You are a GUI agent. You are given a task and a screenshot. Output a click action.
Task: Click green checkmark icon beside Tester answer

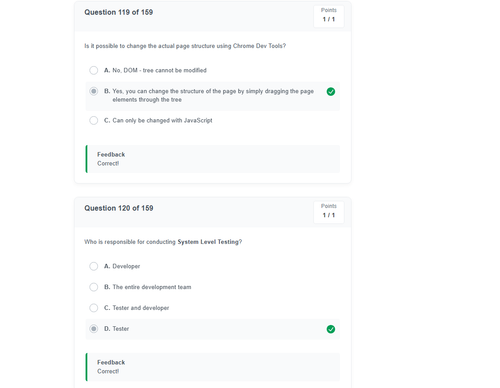331,329
